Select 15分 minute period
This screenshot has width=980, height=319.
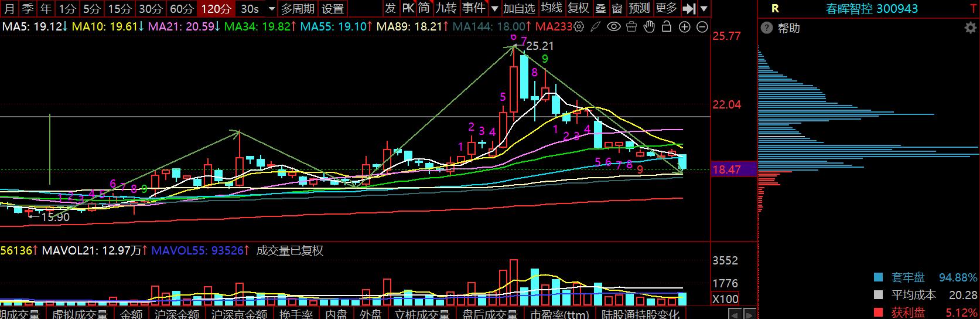[120, 9]
